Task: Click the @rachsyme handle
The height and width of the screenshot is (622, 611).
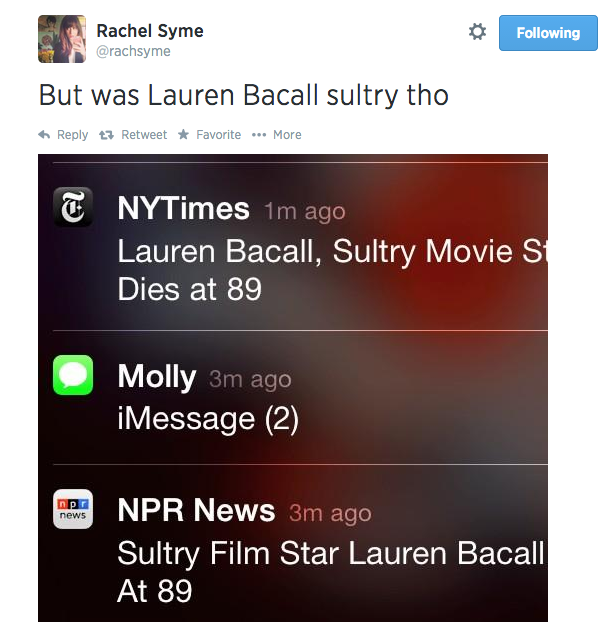Action: tap(133, 51)
